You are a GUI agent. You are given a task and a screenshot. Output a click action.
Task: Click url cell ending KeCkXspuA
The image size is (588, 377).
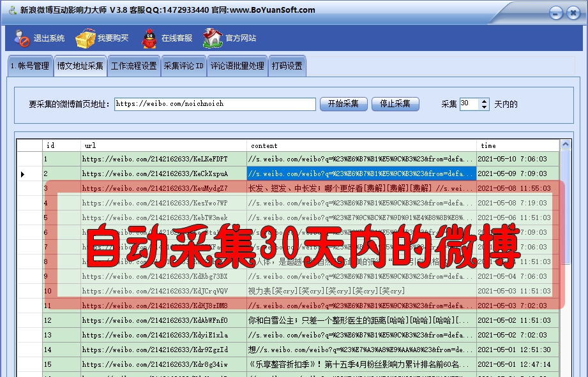pyautogui.click(x=163, y=174)
